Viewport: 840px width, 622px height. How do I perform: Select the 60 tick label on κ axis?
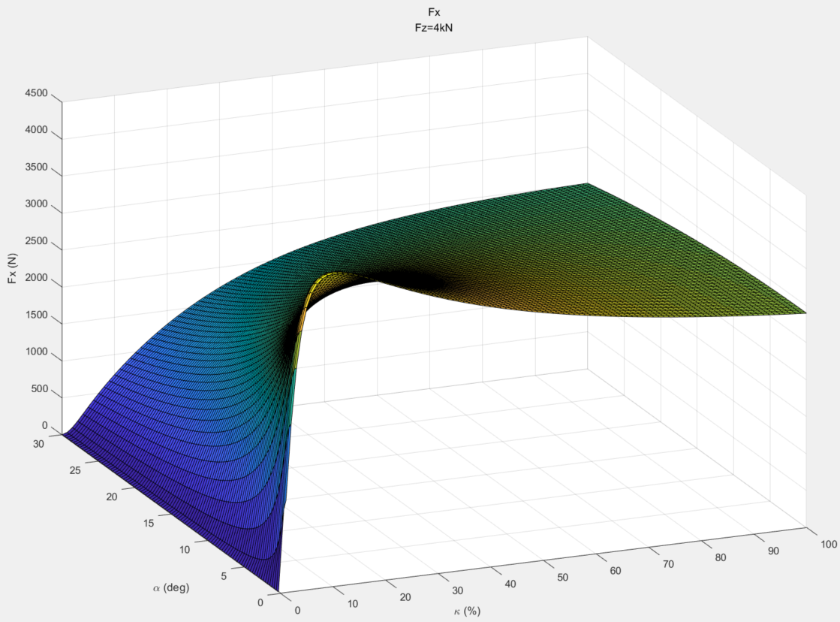pos(615,570)
